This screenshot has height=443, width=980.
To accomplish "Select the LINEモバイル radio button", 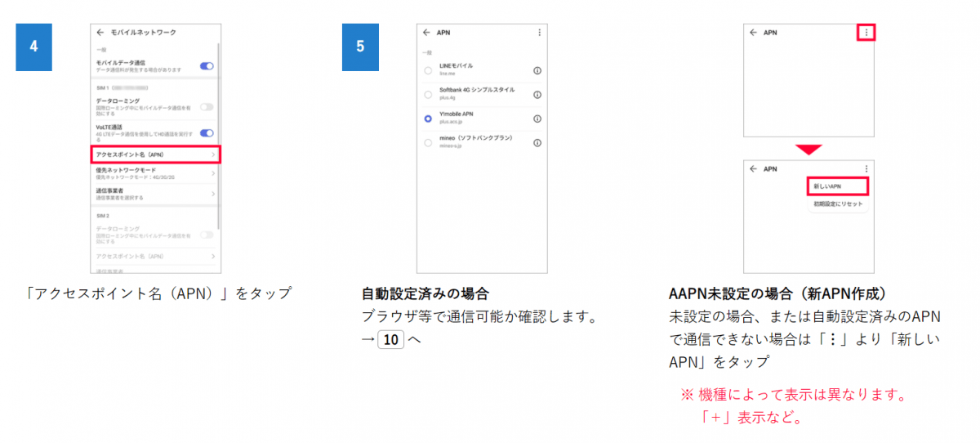I will [x=428, y=70].
